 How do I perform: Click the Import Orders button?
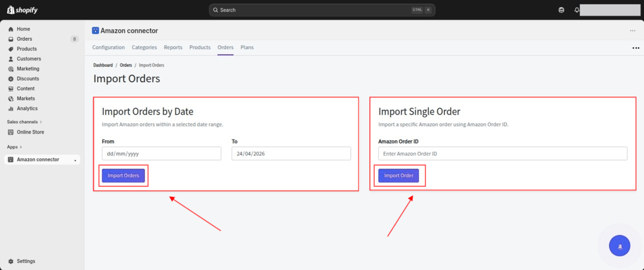pyautogui.click(x=123, y=176)
